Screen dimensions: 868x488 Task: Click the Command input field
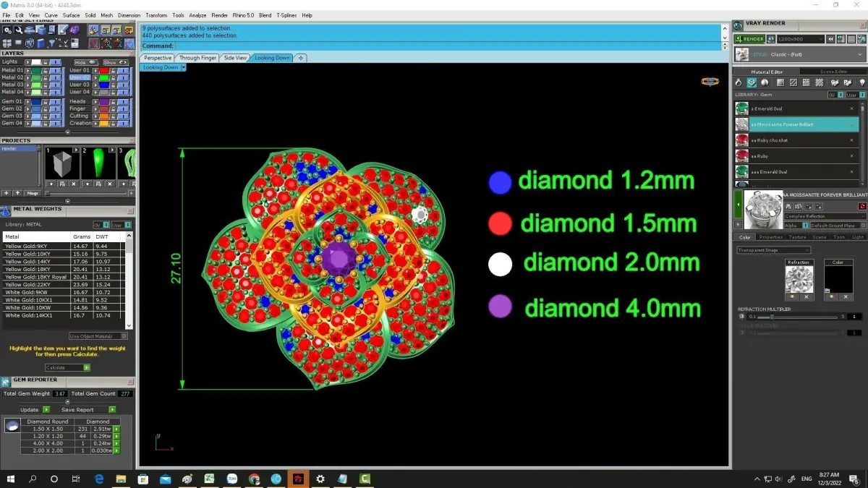(448, 46)
